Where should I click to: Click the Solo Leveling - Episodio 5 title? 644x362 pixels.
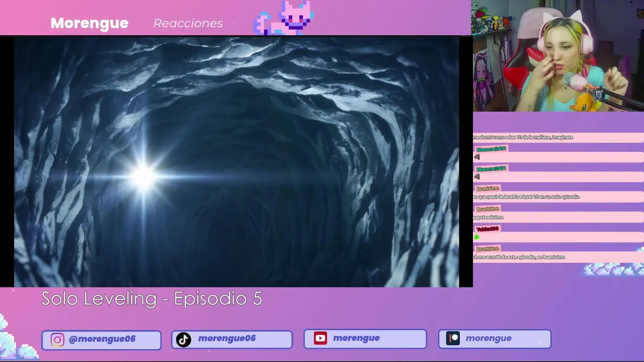(x=152, y=298)
